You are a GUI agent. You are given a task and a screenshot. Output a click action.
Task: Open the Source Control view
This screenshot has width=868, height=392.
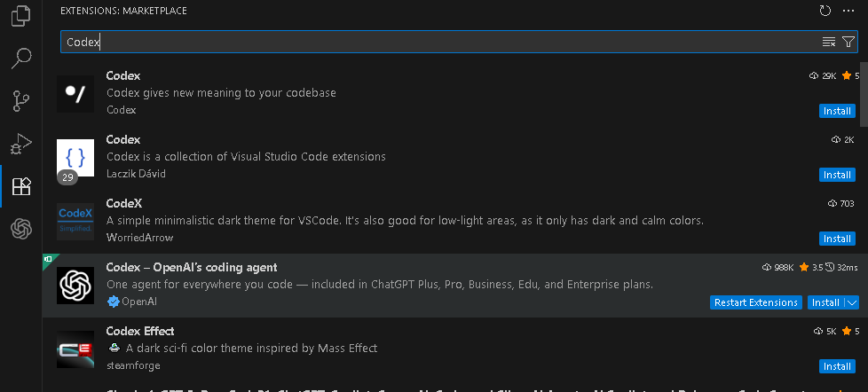[x=20, y=101]
